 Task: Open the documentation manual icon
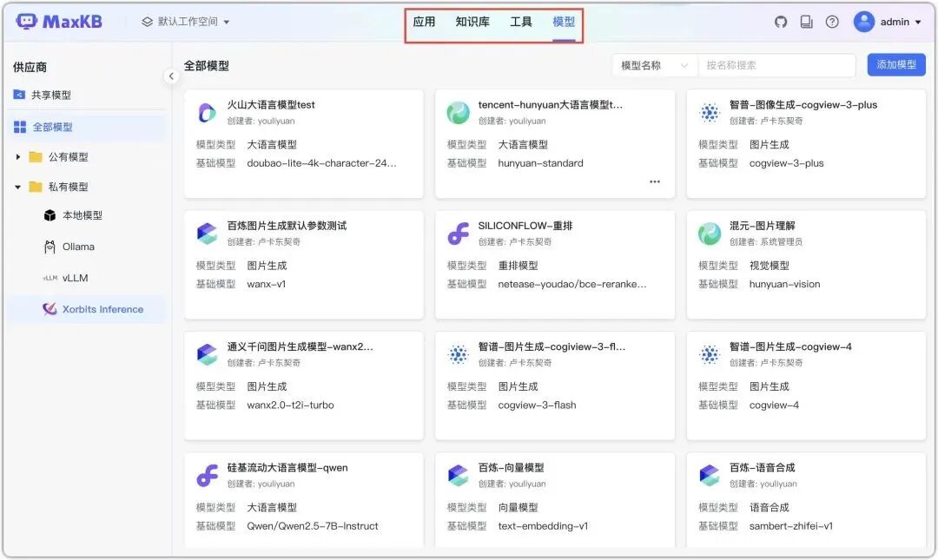coord(806,22)
